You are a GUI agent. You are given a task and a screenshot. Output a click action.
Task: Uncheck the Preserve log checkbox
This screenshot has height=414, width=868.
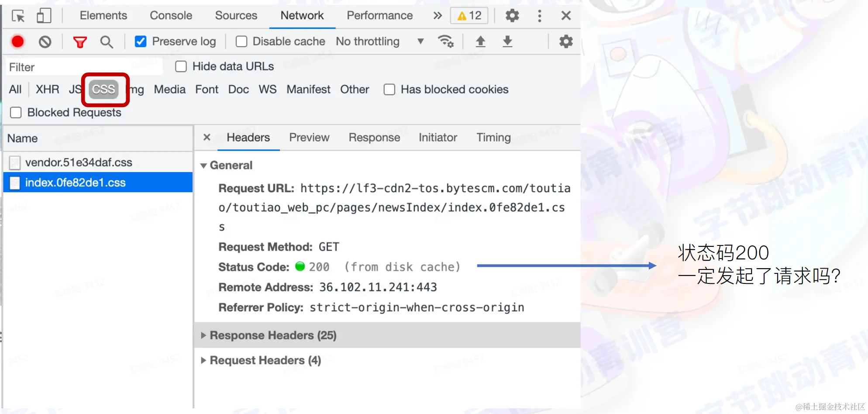coord(141,41)
